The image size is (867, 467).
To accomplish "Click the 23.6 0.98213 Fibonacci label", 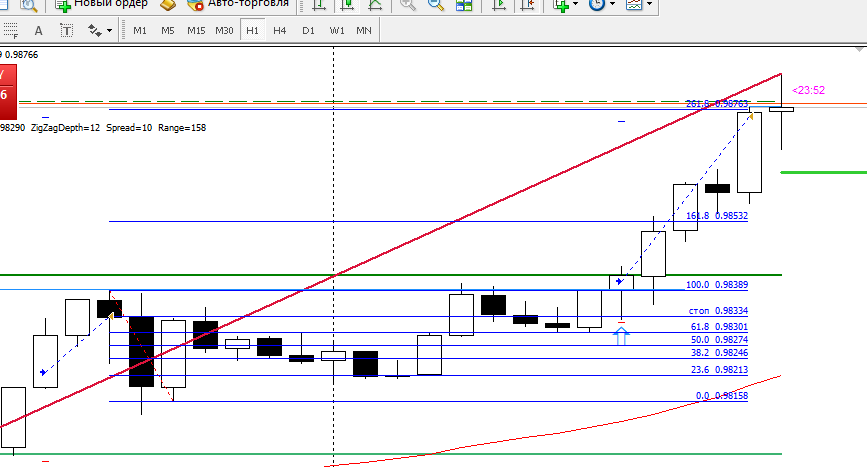I will tap(719, 369).
